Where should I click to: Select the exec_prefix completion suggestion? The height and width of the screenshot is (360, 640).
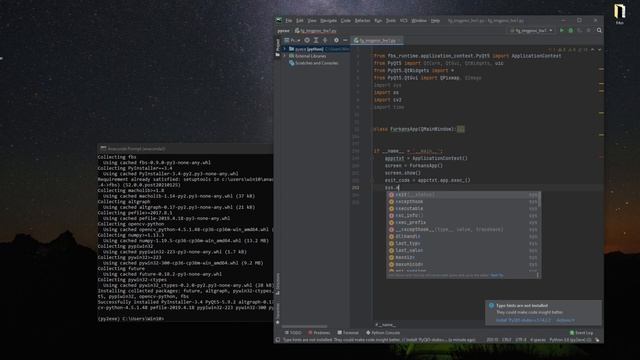point(463,222)
